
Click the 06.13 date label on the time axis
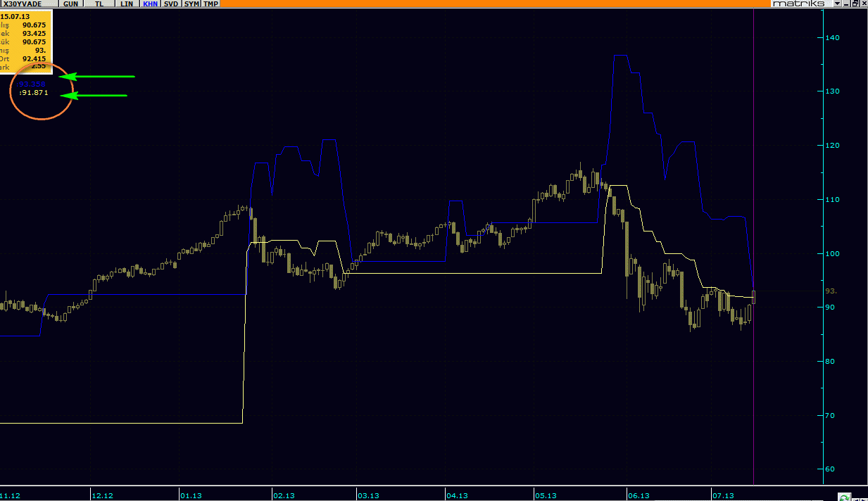click(638, 495)
